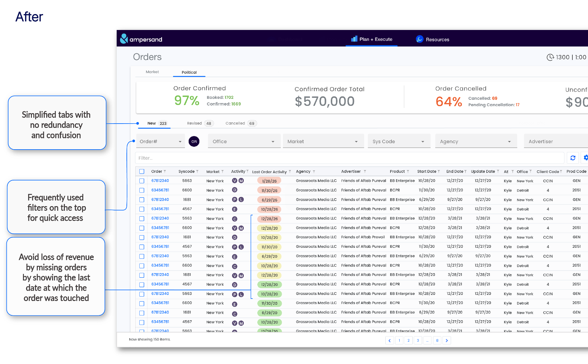Click the filter icon on the Office column header
The height and width of the screenshot is (364, 588).
coord(530,171)
